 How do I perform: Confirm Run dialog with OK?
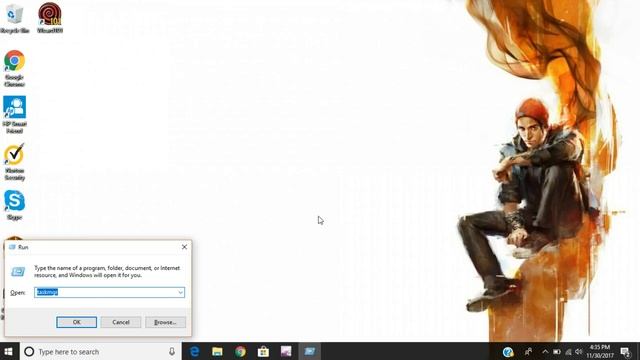[x=77, y=322]
